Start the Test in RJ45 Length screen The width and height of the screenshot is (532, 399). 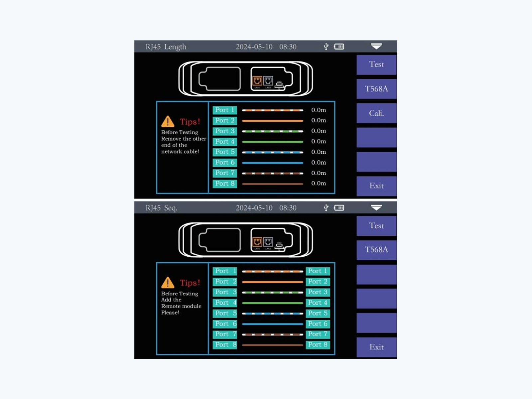(x=376, y=65)
